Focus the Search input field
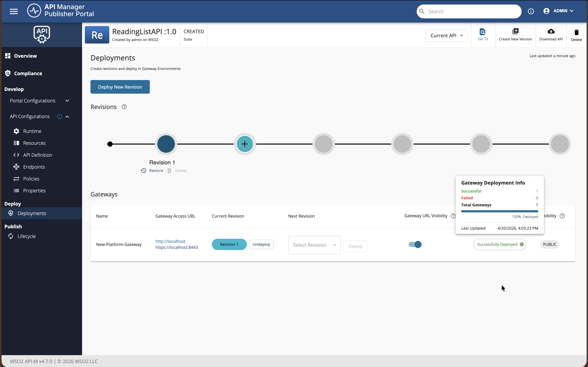This screenshot has width=588, height=367. pyautogui.click(x=469, y=11)
